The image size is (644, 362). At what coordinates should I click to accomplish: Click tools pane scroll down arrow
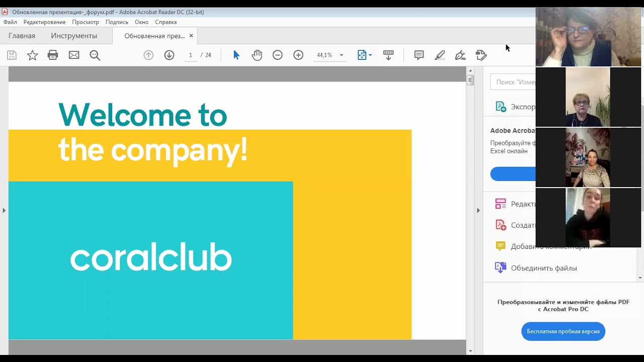(x=640, y=278)
